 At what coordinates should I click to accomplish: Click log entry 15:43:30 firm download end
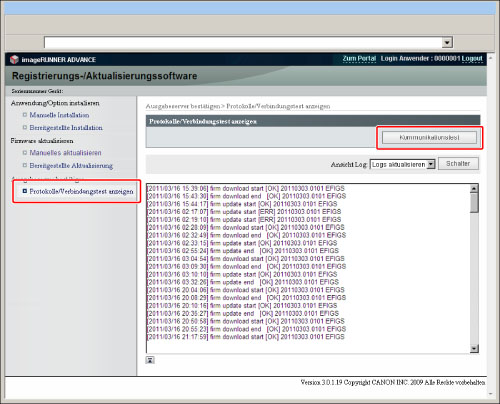[246, 196]
